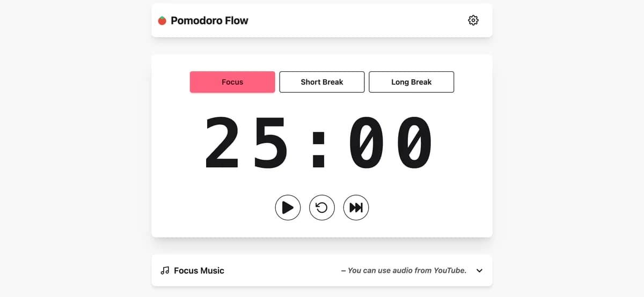Click the first zero of the timer seconds
This screenshot has height=297, width=644.
[x=367, y=142]
